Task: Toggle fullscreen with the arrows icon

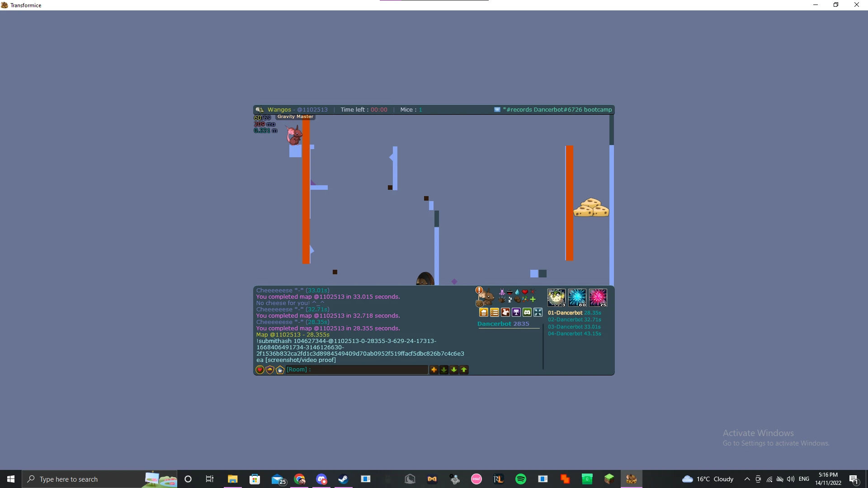Action: [x=538, y=312]
